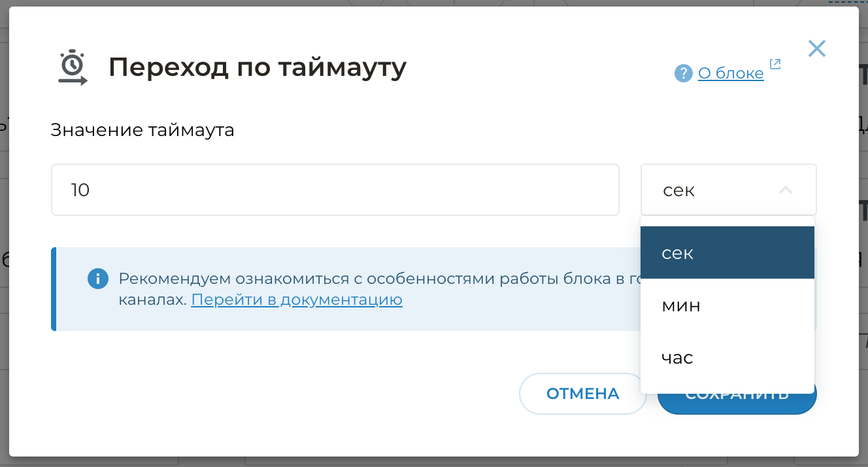Screen dimensions: 868x467
Task: Click the selected сек value in unit combo box
Action: (x=680, y=190)
